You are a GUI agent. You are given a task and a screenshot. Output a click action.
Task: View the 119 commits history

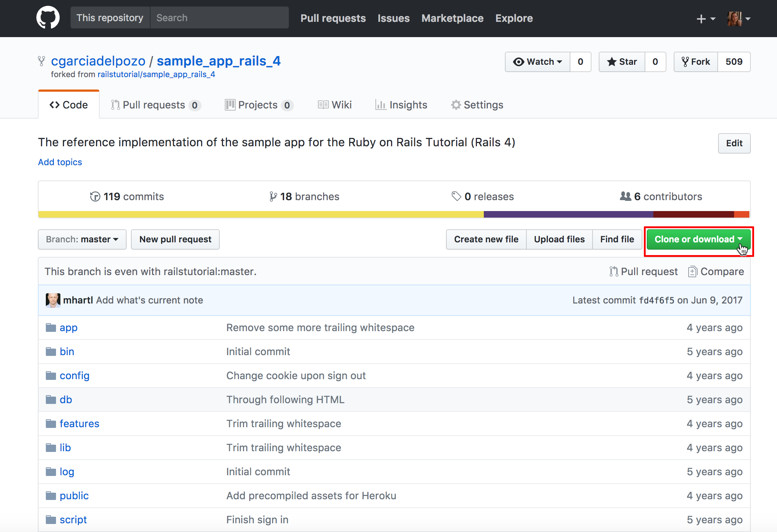tap(127, 196)
